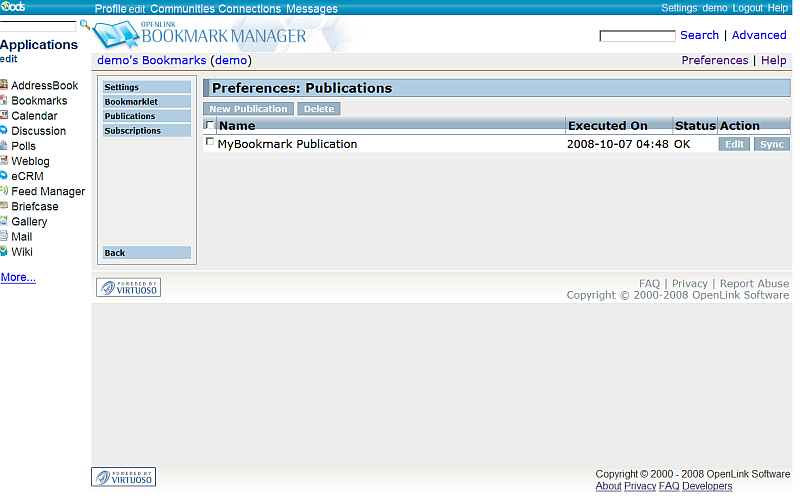Click the New Publication button
800x497 pixels.
248,109
